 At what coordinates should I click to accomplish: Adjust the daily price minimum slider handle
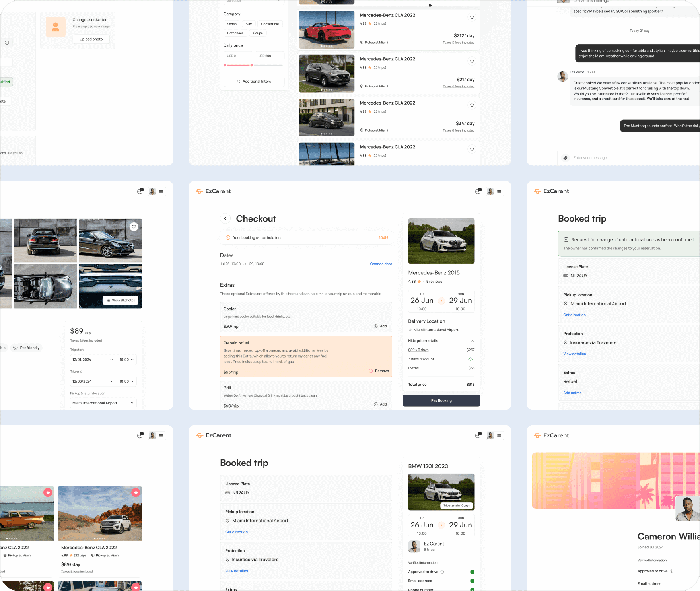225,65
